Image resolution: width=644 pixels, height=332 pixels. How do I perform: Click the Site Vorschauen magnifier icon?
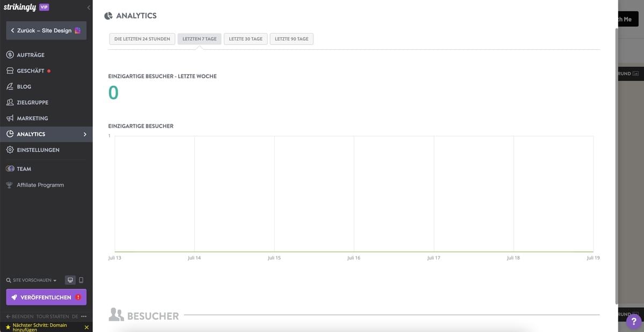click(x=9, y=280)
